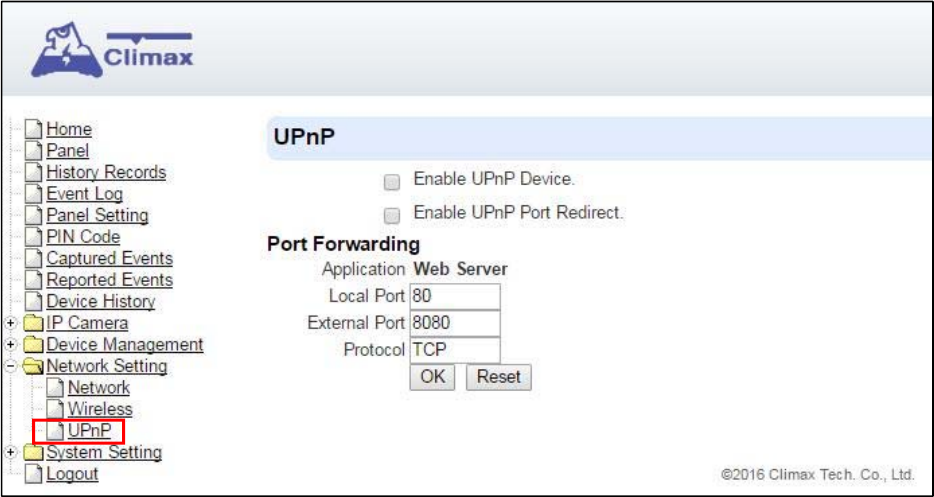This screenshot has width=934, height=497.
Task: Expand the System Setting tree node
Action: tap(10, 453)
